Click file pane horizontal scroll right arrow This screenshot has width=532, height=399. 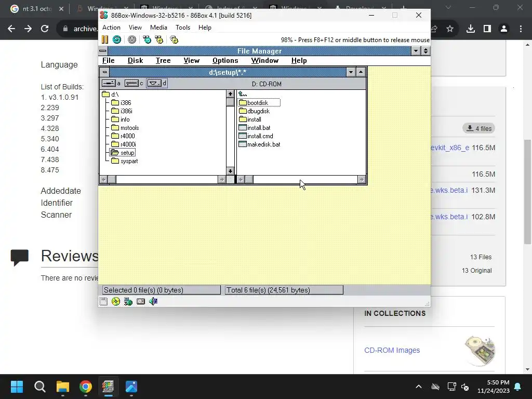pos(362,179)
